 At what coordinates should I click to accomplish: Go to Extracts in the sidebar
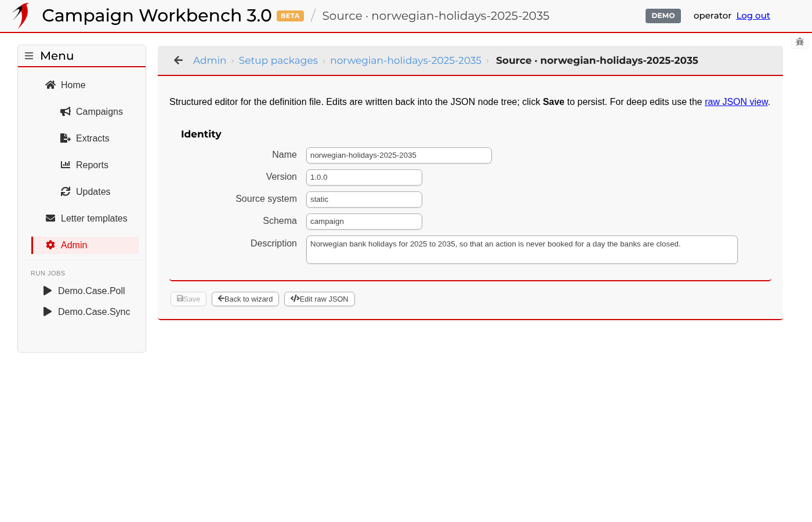(x=92, y=138)
